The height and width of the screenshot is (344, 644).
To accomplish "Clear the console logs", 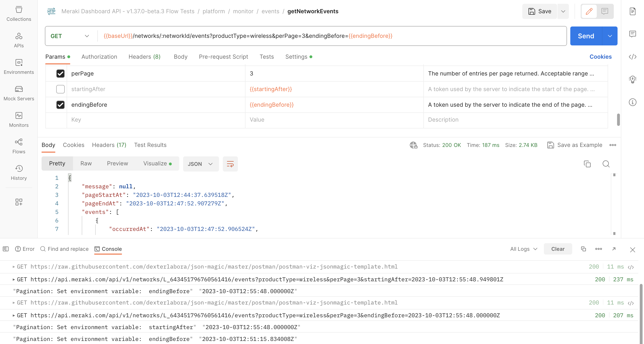I will [x=558, y=249].
